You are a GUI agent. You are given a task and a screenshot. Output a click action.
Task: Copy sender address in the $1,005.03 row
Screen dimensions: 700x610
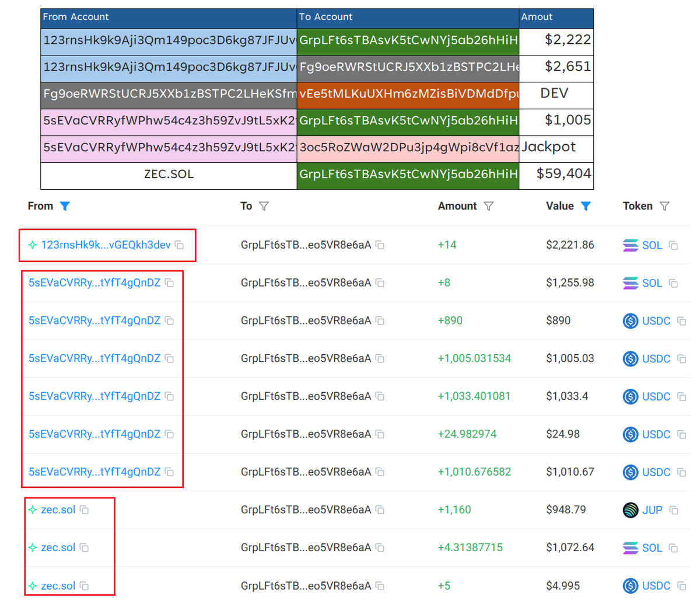click(x=169, y=358)
